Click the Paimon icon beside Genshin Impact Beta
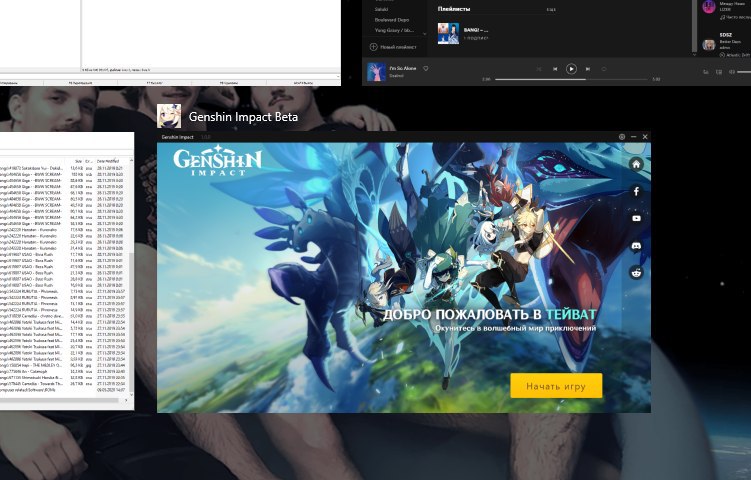751x480 pixels. pos(169,116)
